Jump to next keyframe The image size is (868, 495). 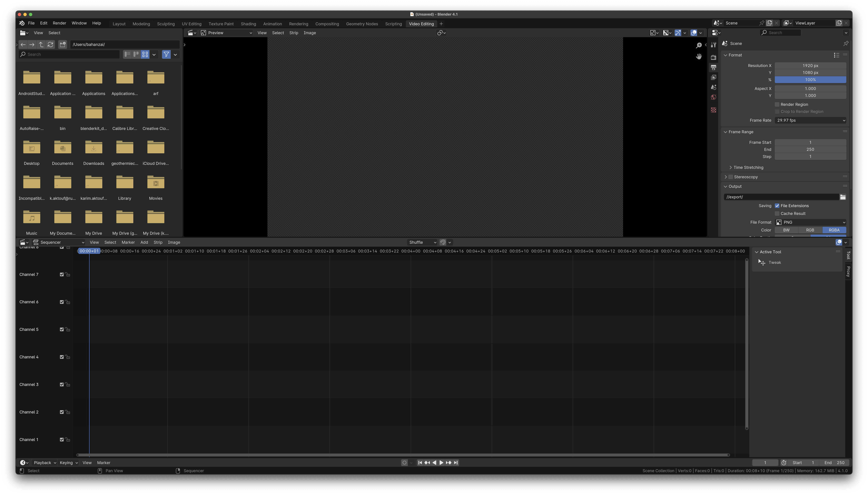pos(449,463)
